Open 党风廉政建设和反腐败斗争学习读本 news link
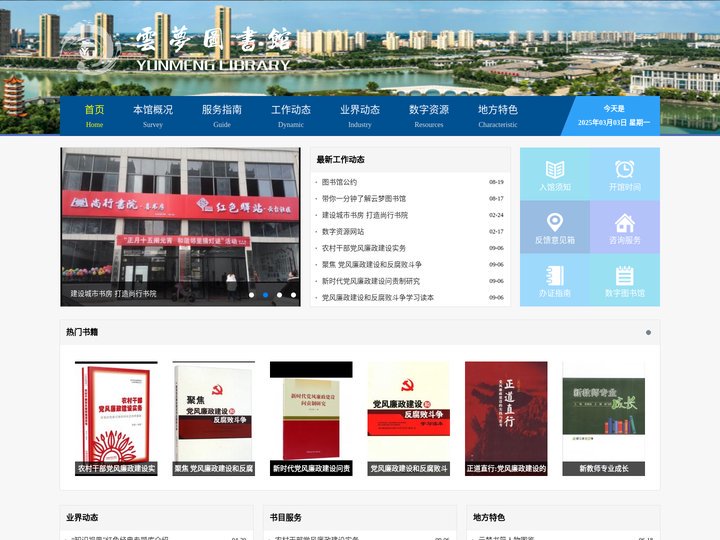Viewport: 720px width, 540px height. click(377, 298)
